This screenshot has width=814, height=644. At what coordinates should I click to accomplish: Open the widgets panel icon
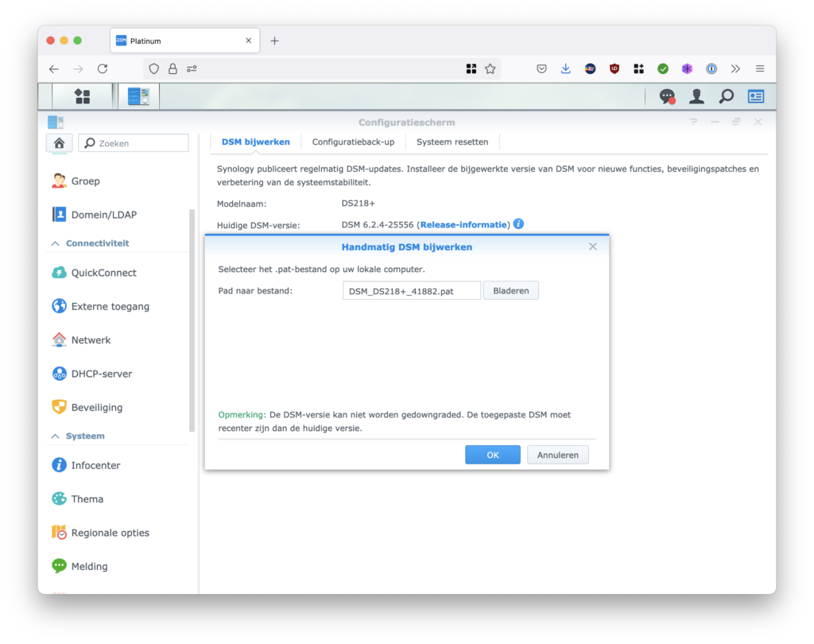click(756, 97)
